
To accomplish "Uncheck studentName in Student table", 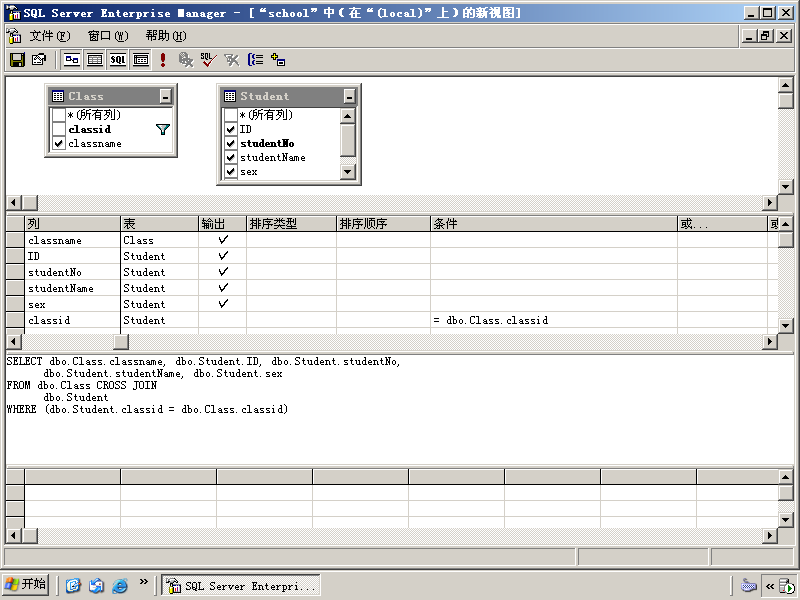I will tap(231, 158).
